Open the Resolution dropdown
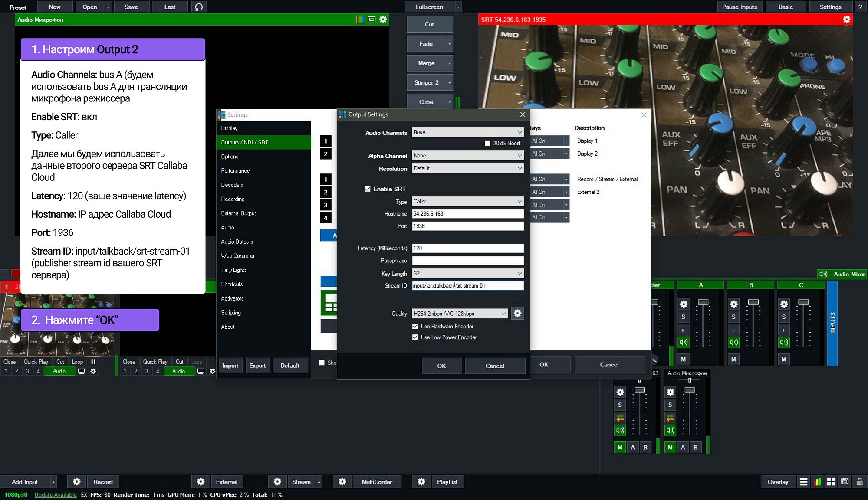This screenshot has width=868, height=500. click(x=468, y=168)
